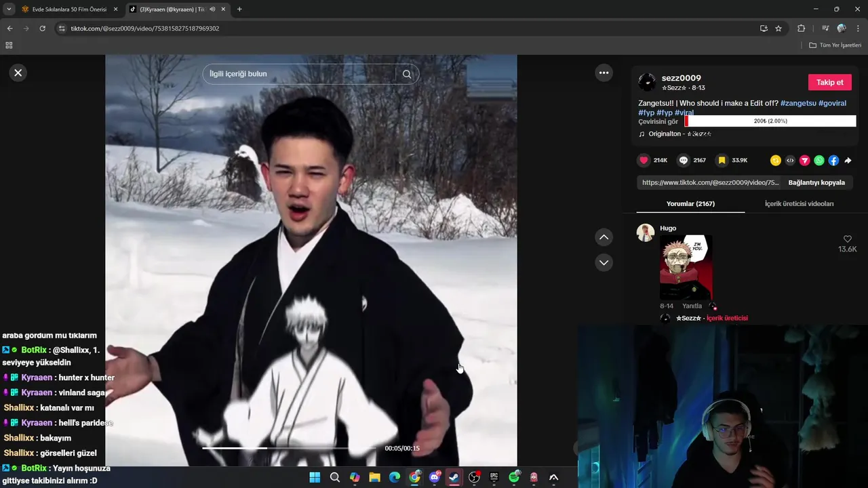Image resolution: width=868 pixels, height=488 pixels.
Task: Close the 'Evde Sıkılanlara' browser tab
Action: coord(115,9)
